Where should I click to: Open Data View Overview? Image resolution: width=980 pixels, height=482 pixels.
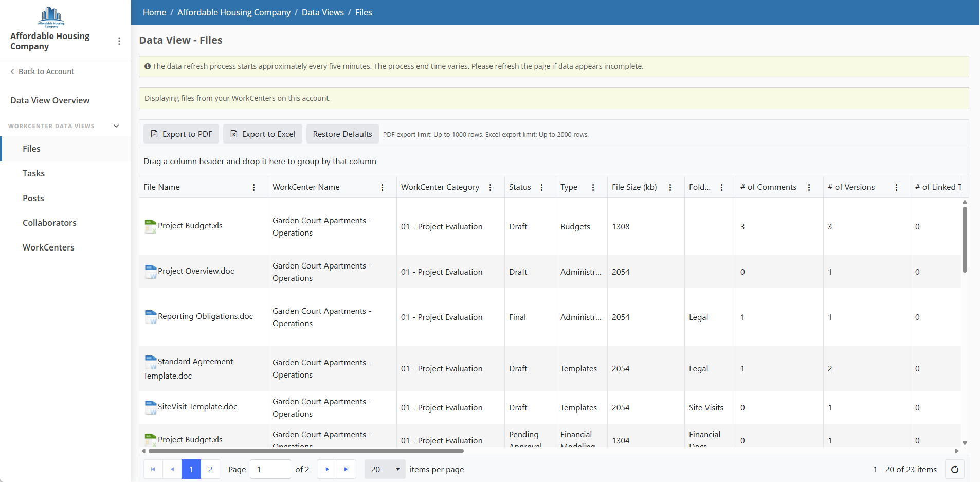50,100
